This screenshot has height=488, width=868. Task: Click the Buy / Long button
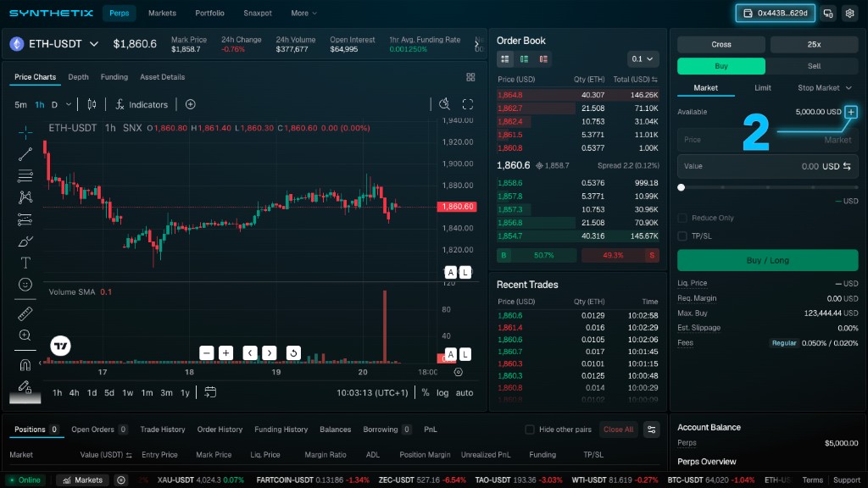(x=768, y=260)
